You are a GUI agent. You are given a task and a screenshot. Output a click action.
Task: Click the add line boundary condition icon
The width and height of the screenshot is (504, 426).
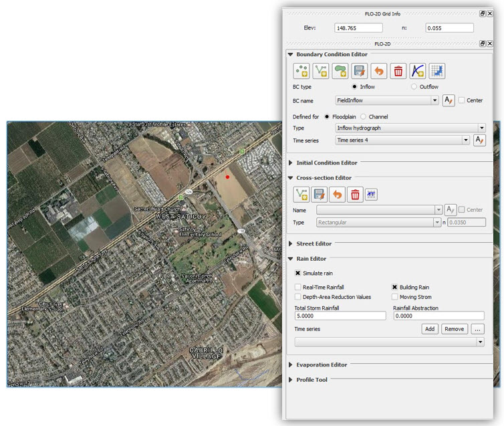[x=320, y=71]
